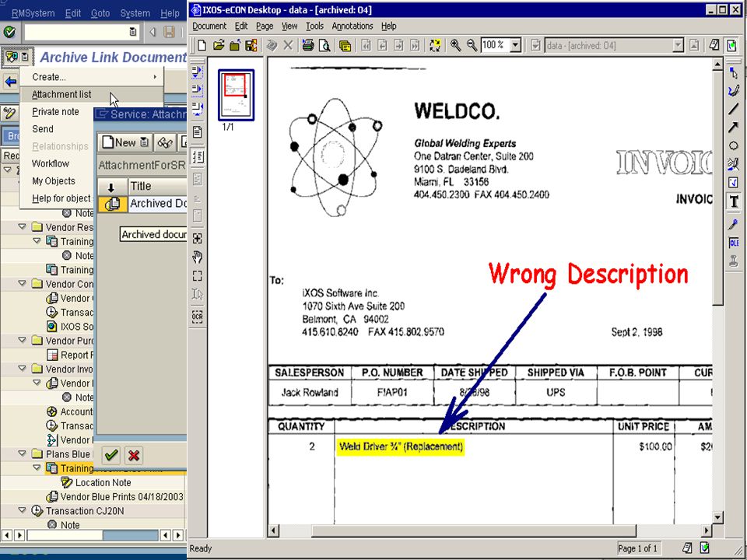
Task: Select the page 1/1 thumbnail
Action: pos(236,95)
